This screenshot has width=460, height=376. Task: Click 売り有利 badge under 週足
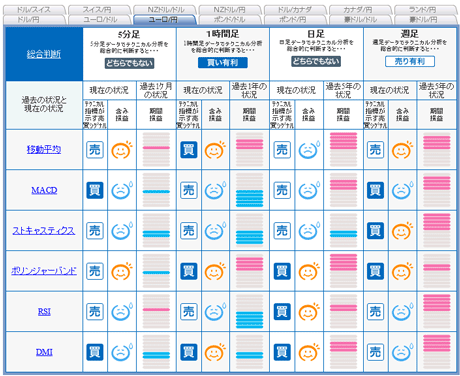(410, 61)
